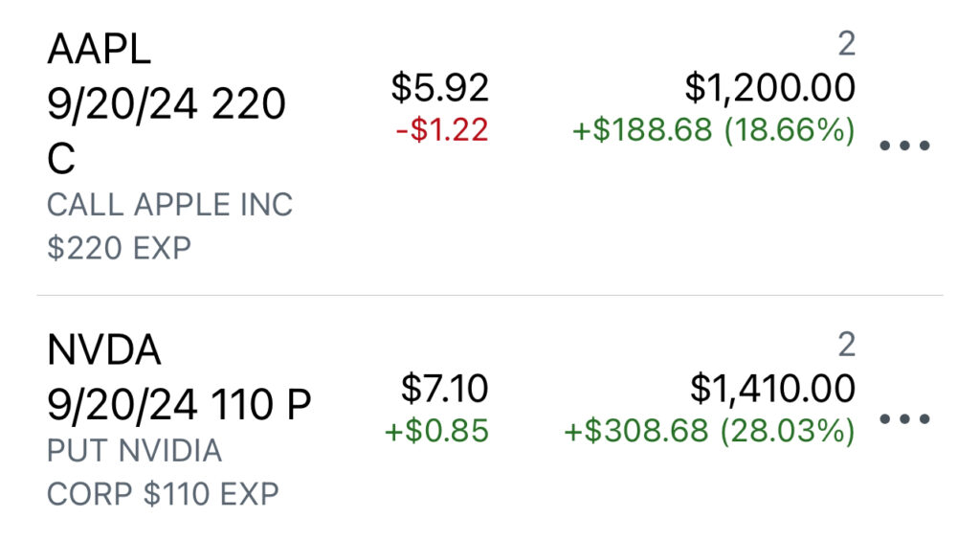Open the three-dot menu for AAPL call
The image size is (980, 540).
pyautogui.click(x=904, y=146)
